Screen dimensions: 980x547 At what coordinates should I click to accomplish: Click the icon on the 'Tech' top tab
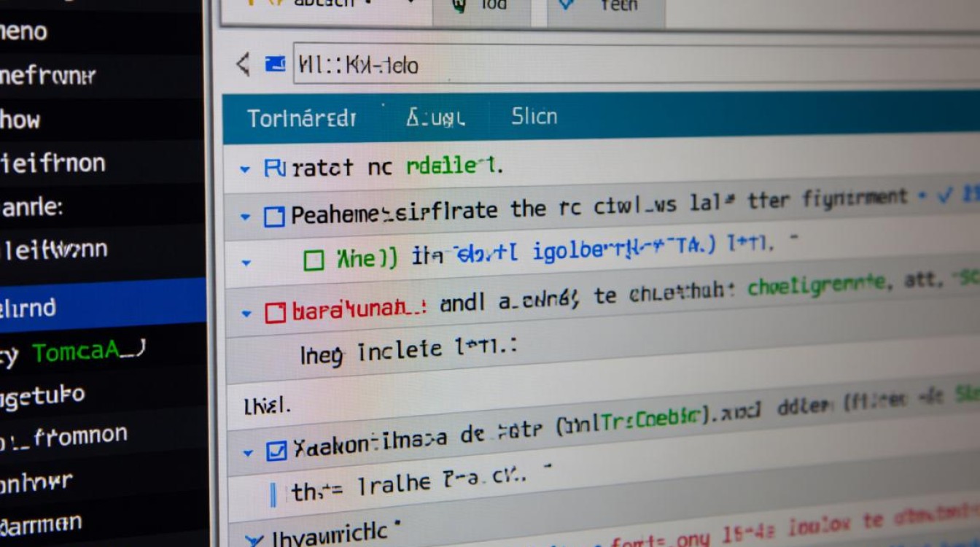[x=565, y=6]
